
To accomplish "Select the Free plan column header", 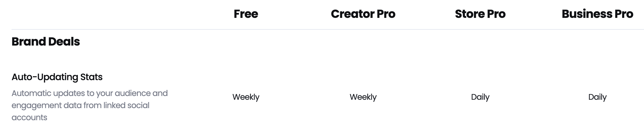I will tap(246, 14).
